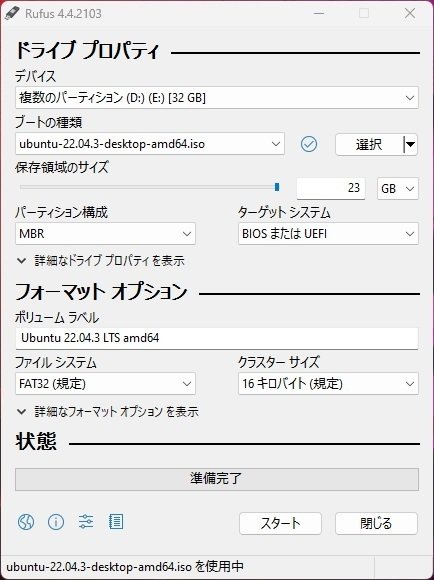Click the 保存領域のサイズ label

(62, 167)
